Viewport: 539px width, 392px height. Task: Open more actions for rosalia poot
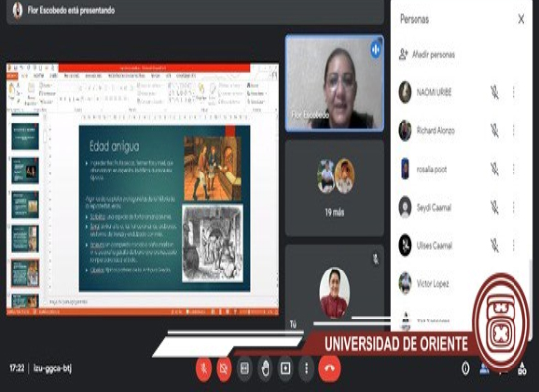tap(514, 169)
